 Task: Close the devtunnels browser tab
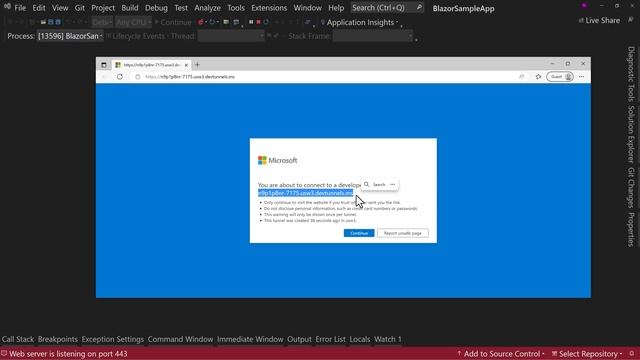(186, 65)
